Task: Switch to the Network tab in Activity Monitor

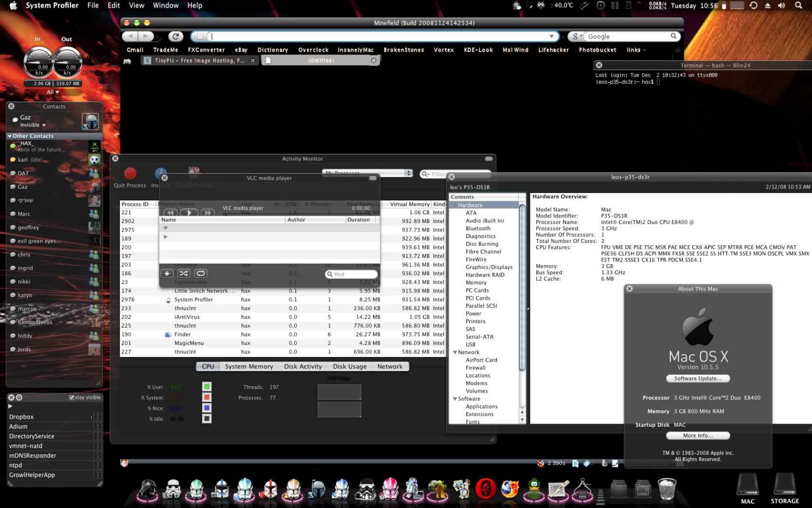Action: coord(390,366)
